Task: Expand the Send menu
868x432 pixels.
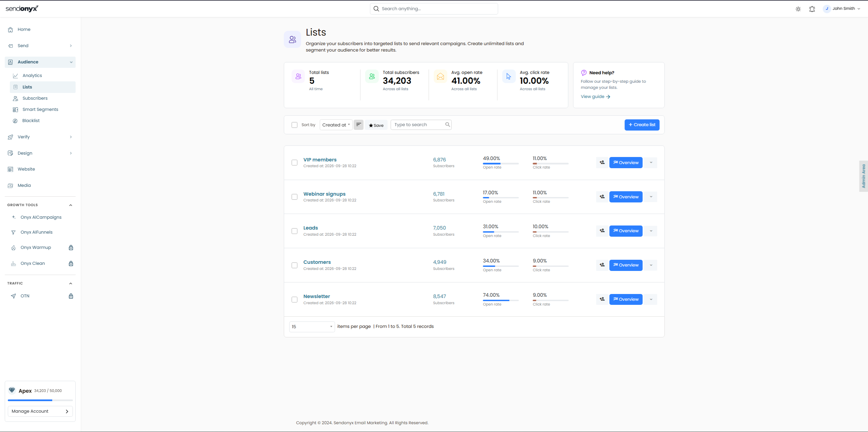Action: [x=40, y=46]
